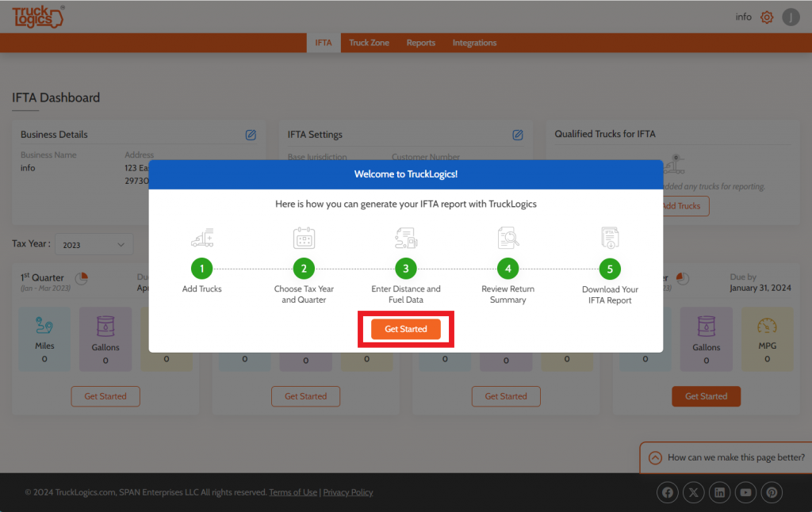Switch to the IFTA tab
This screenshot has width=812, height=512.
click(x=324, y=43)
